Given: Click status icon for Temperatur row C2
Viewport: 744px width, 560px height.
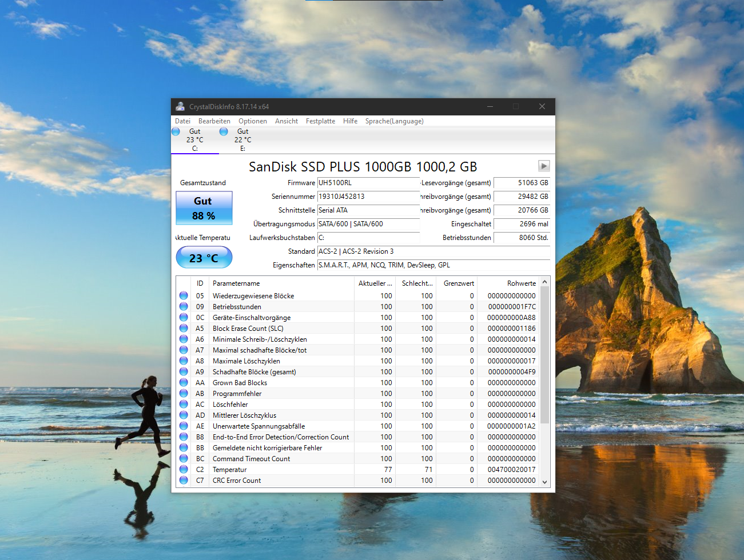Looking at the screenshot, I should coord(184,469).
